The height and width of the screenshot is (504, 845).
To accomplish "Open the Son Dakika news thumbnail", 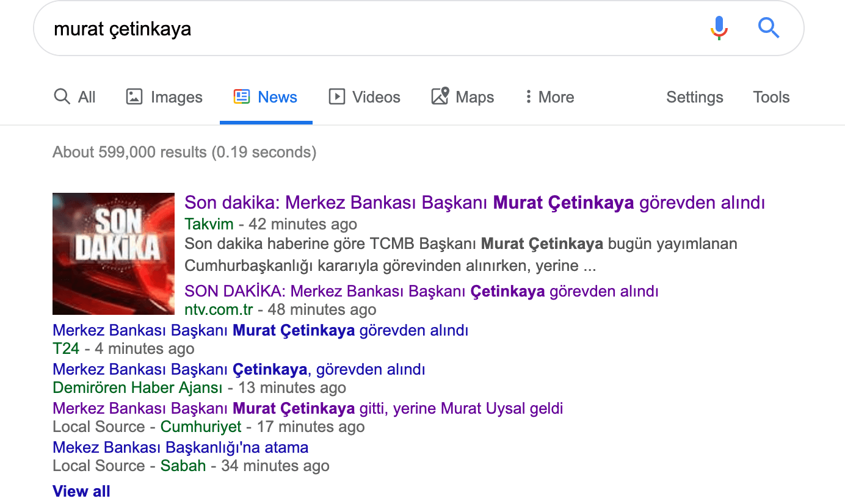I will [114, 254].
